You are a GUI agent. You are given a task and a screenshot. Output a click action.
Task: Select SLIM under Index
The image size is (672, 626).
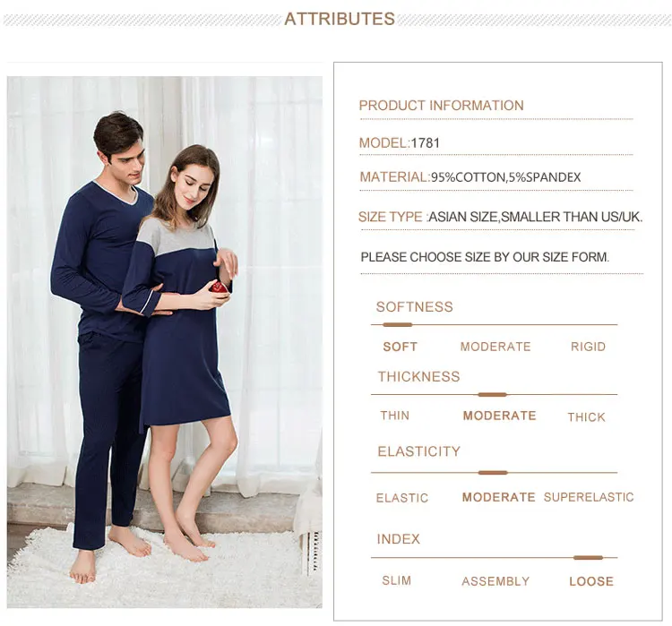(x=396, y=580)
